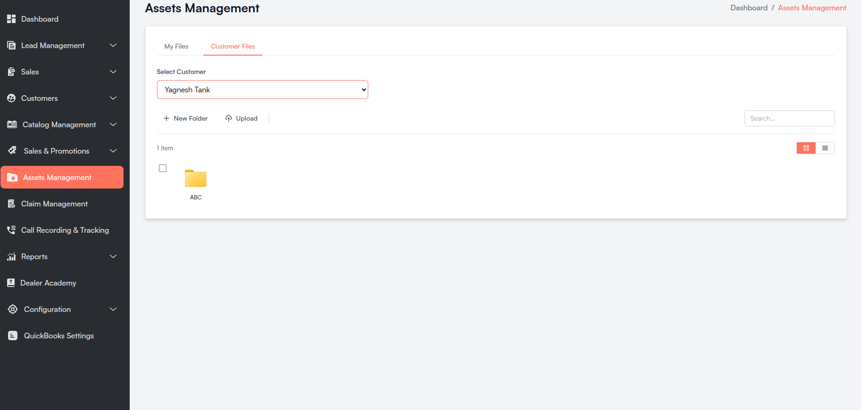
Task: Create a New Folder
Action: tap(185, 118)
